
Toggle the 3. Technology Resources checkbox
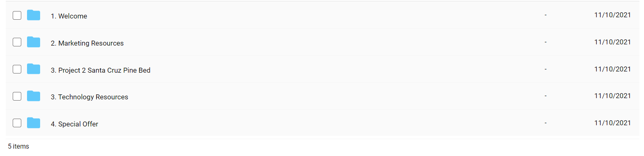[17, 96]
